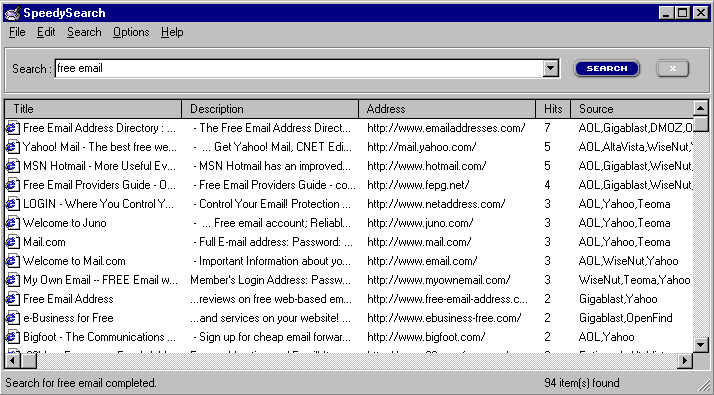Click the blue SEARCH button
The height and width of the screenshot is (395, 714).
(x=607, y=68)
